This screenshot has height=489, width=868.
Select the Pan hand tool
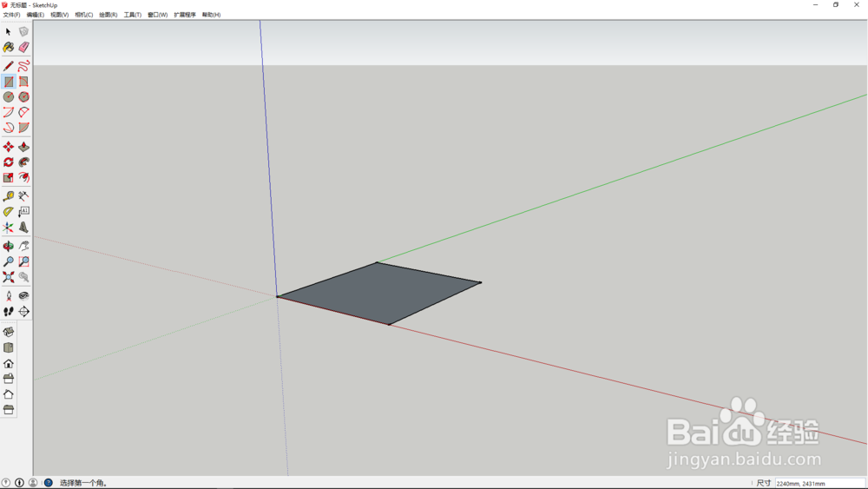point(23,246)
